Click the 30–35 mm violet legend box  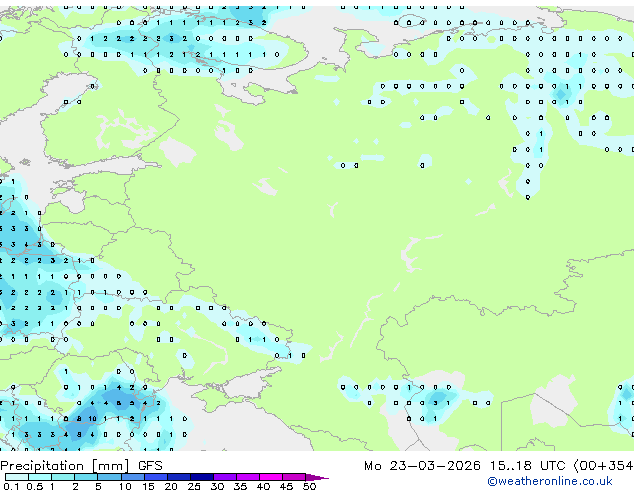tap(225, 477)
